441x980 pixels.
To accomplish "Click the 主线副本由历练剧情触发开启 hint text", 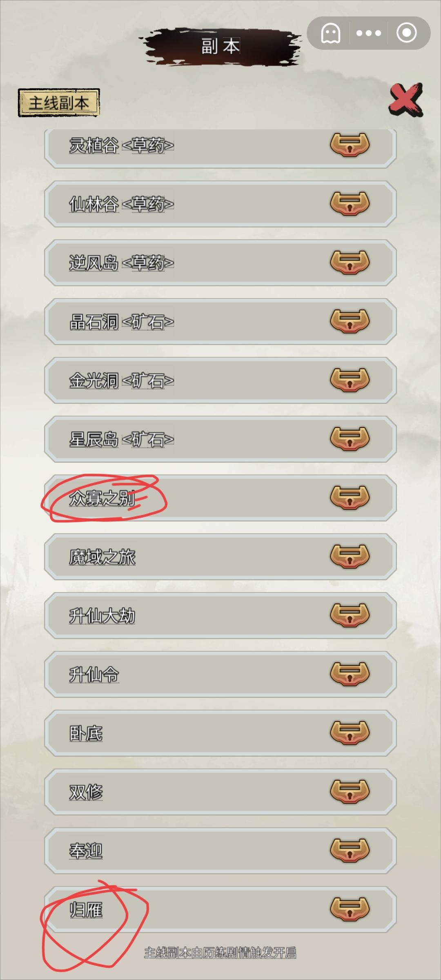I will pos(220,953).
